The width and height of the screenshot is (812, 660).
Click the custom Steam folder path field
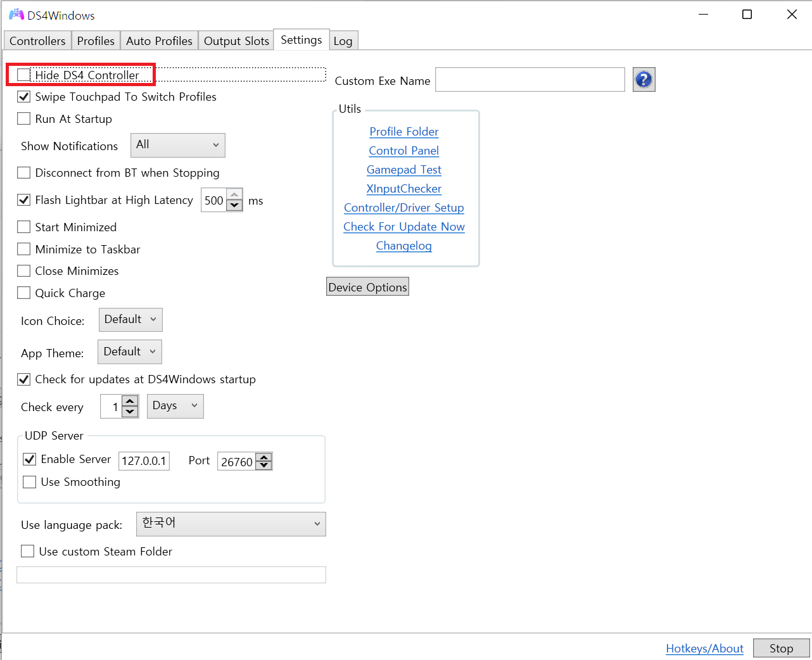pyautogui.click(x=171, y=574)
